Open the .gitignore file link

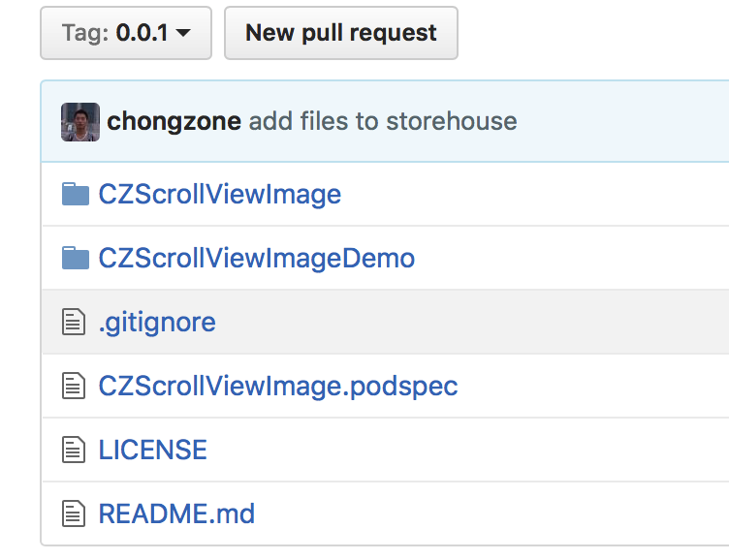click(157, 323)
